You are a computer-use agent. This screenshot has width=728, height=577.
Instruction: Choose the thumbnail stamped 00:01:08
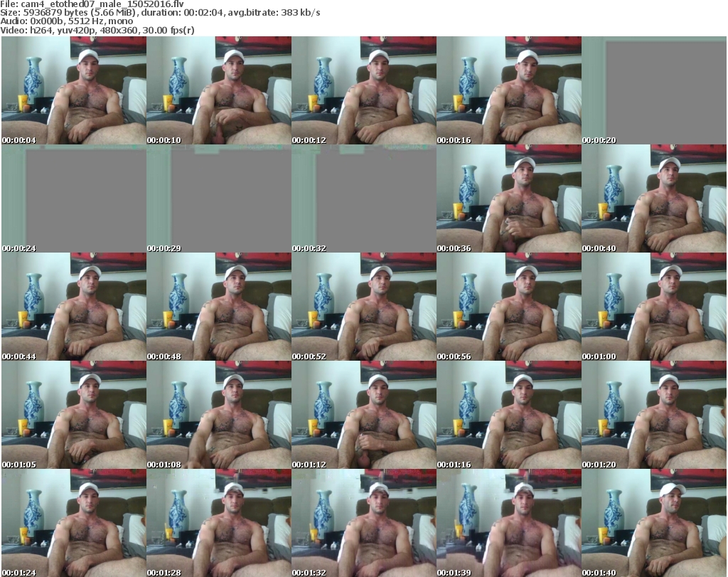coord(219,415)
